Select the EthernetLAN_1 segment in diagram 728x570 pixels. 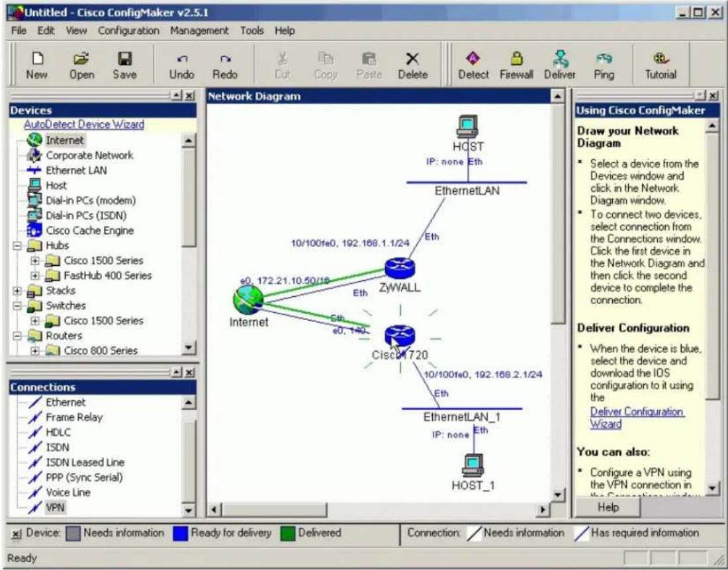[x=462, y=409]
